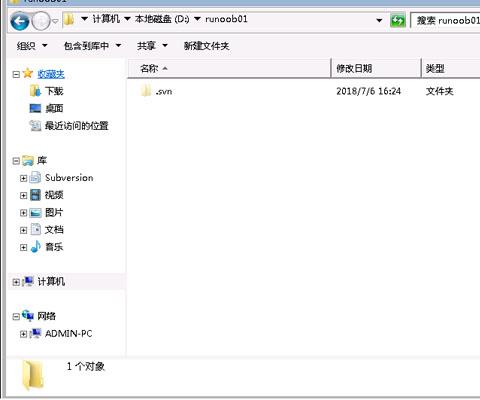Expand the breadcrumb arrow after 计算机

tap(127, 19)
